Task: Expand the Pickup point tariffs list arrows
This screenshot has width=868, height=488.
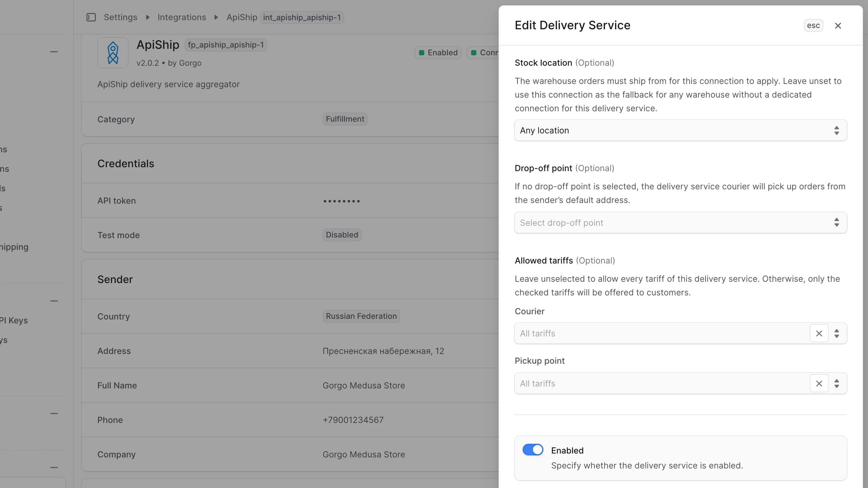Action: (837, 383)
